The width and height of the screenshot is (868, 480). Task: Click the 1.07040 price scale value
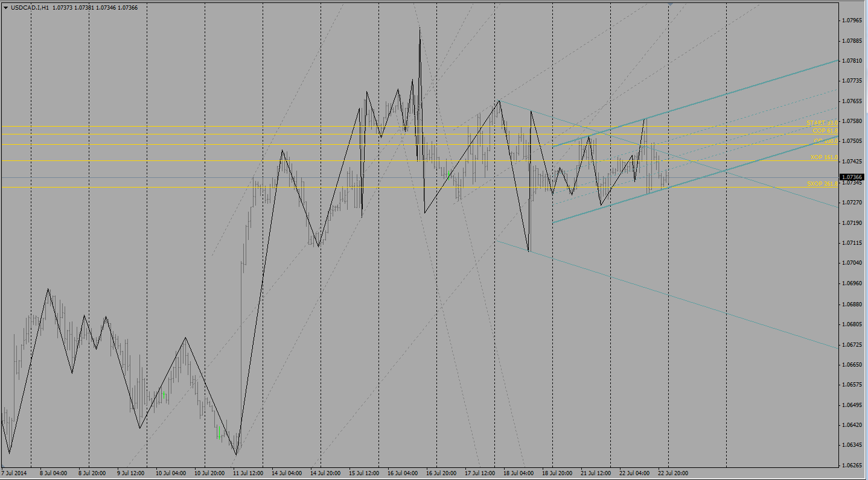[852, 263]
